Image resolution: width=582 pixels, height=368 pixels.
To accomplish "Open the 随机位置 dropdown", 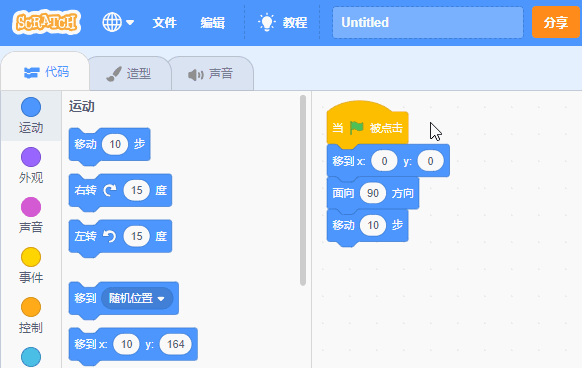I will (137, 298).
